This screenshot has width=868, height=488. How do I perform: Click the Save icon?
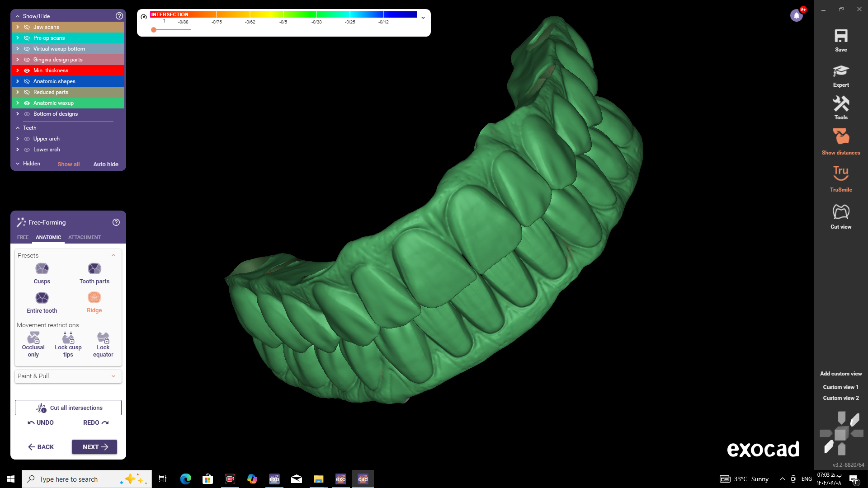point(840,37)
